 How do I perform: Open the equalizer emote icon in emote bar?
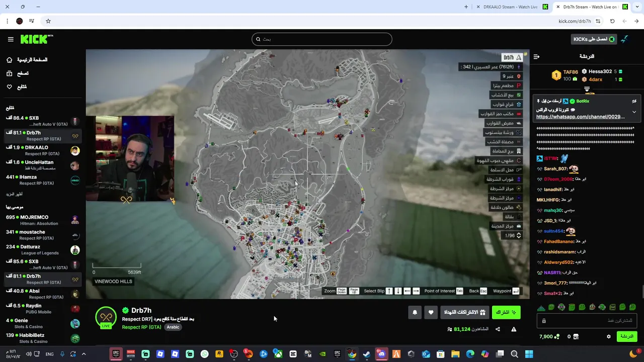point(541,307)
